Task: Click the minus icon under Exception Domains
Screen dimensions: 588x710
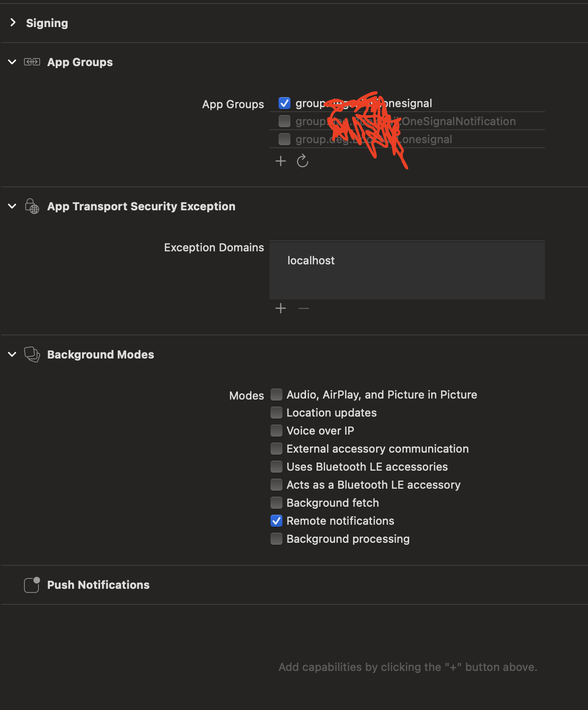Action: 304,308
